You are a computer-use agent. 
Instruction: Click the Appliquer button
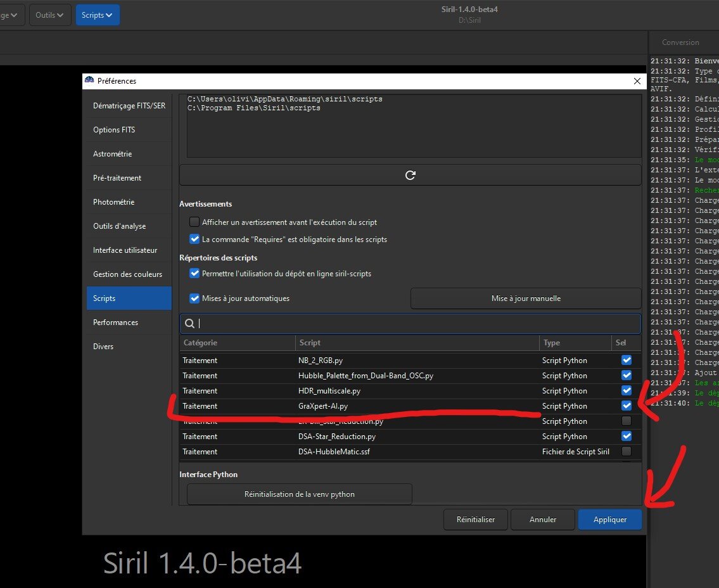point(610,519)
